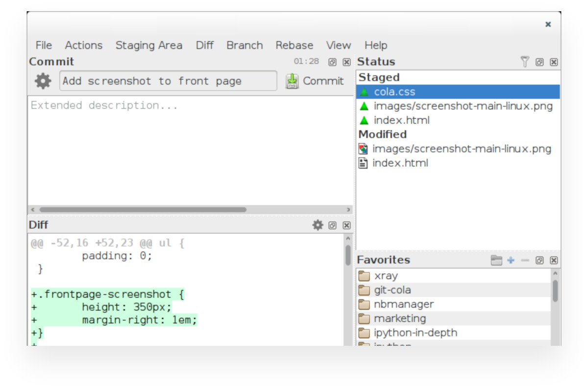Detach the Diff panel
Screen dimensions: 588x388
pyautogui.click(x=331, y=225)
